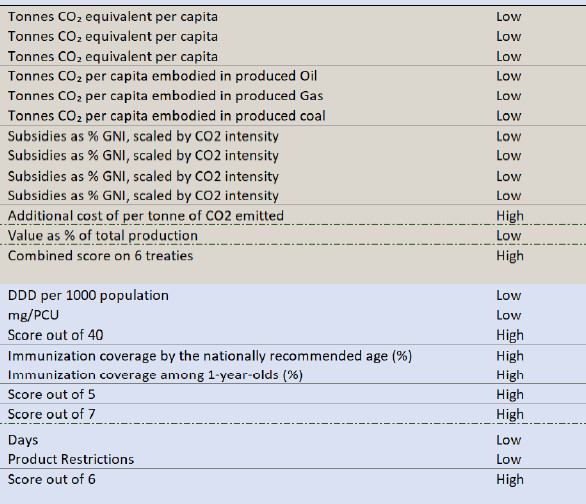The image size is (586, 504).
Task: Click 'Low' next to DDD per 1000 population
Action: (509, 295)
